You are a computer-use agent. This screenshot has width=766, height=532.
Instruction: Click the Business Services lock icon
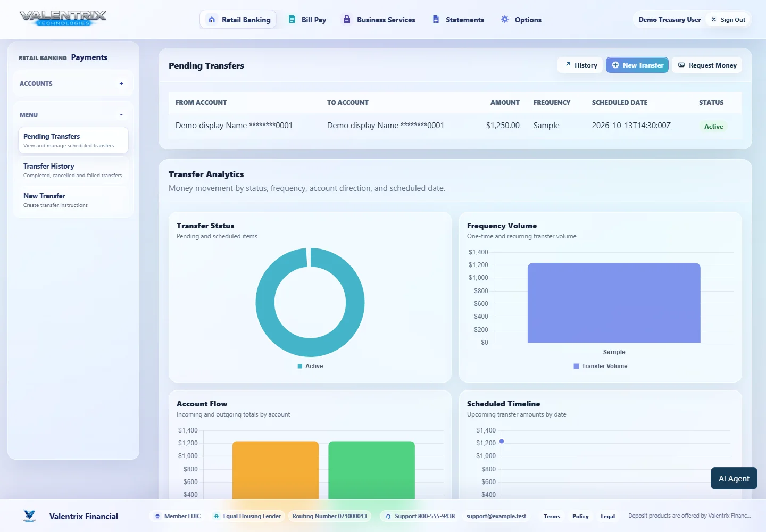point(347,19)
